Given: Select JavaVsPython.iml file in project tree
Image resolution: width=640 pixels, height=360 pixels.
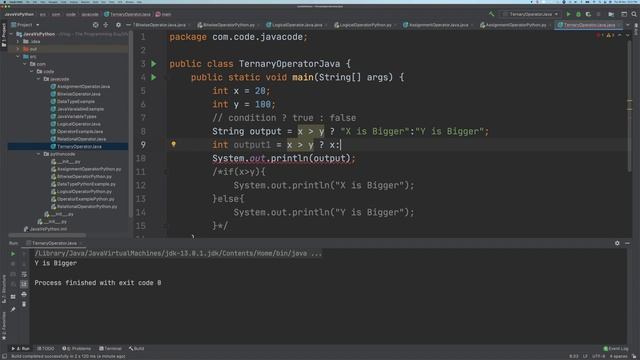Looking at the screenshot, I should pyautogui.click(x=46, y=229).
